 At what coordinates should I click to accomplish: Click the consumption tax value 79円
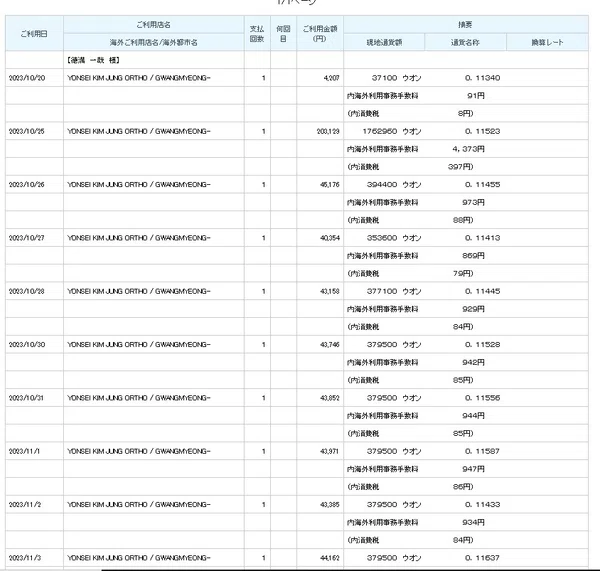pos(463,274)
